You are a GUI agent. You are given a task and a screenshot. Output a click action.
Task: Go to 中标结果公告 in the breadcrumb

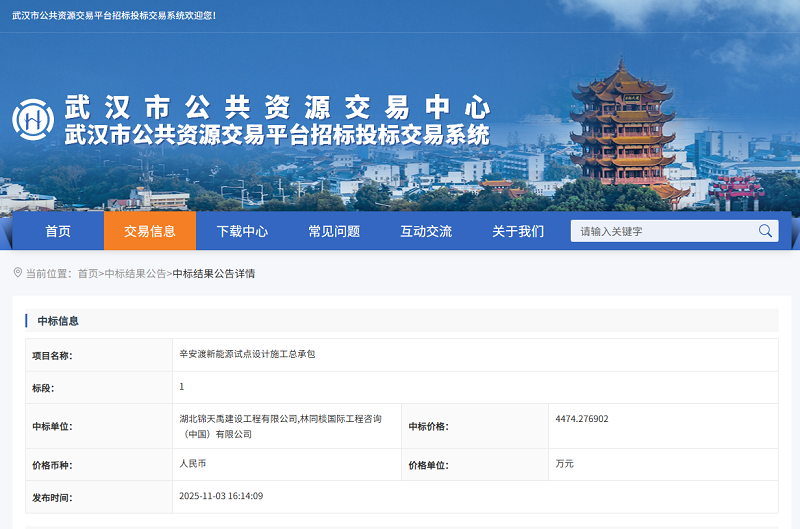coord(135,274)
